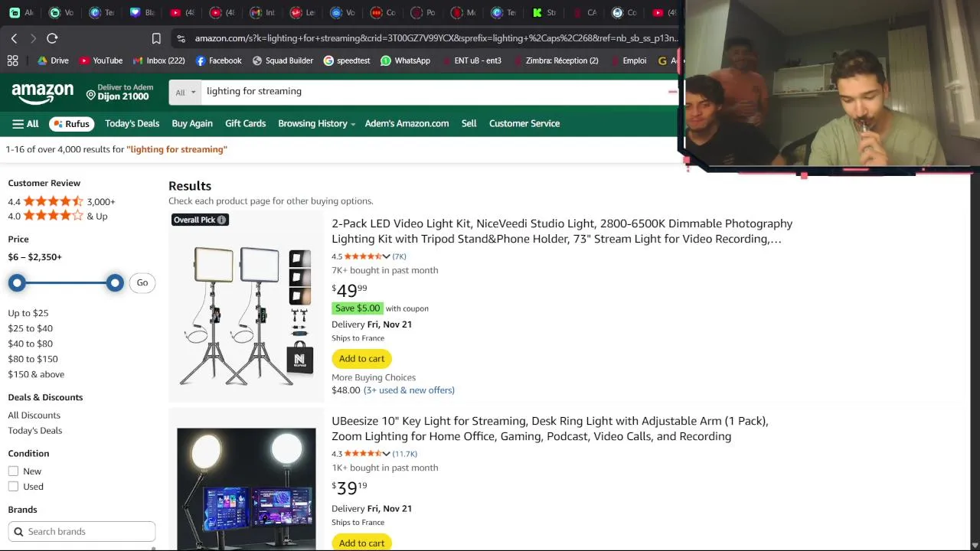Open Adem's Amazon.com
This screenshot has height=551, width=980.
407,123
